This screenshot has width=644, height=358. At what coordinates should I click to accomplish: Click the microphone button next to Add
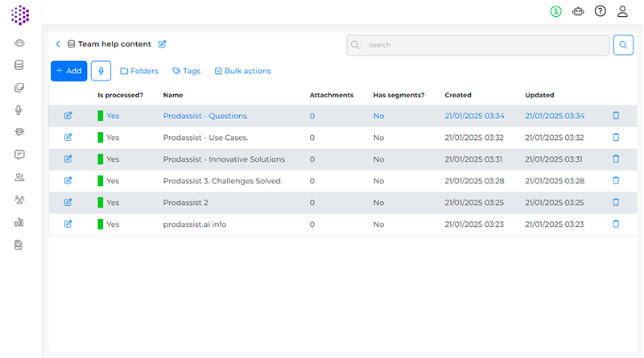(101, 71)
